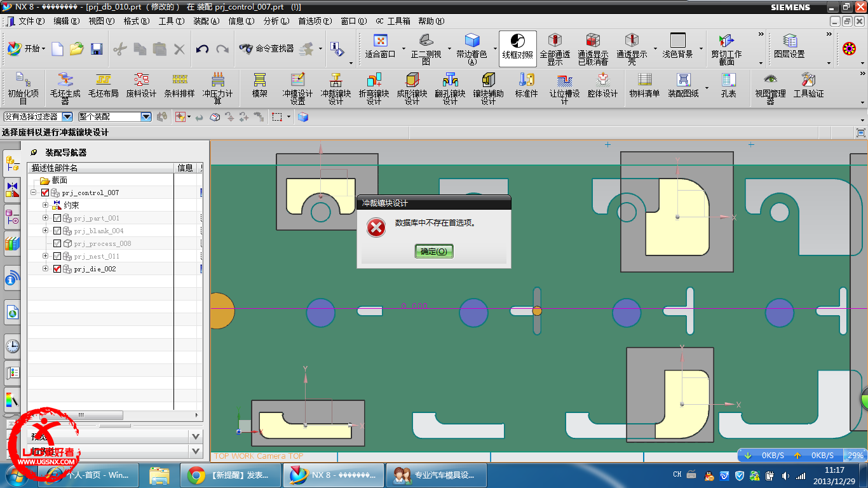Click the 剪切工作截面 icon
This screenshot has height=488, width=868.
726,49
